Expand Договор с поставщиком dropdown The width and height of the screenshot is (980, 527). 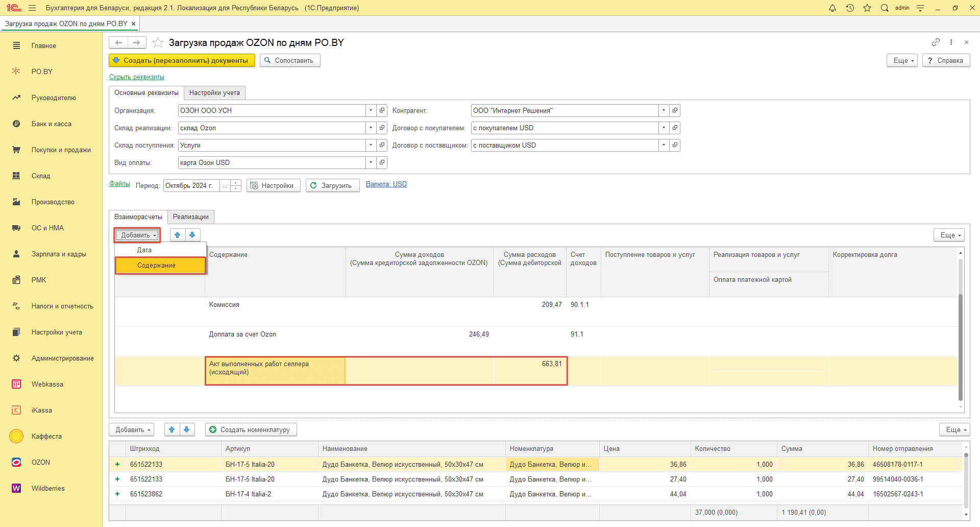pyautogui.click(x=664, y=145)
